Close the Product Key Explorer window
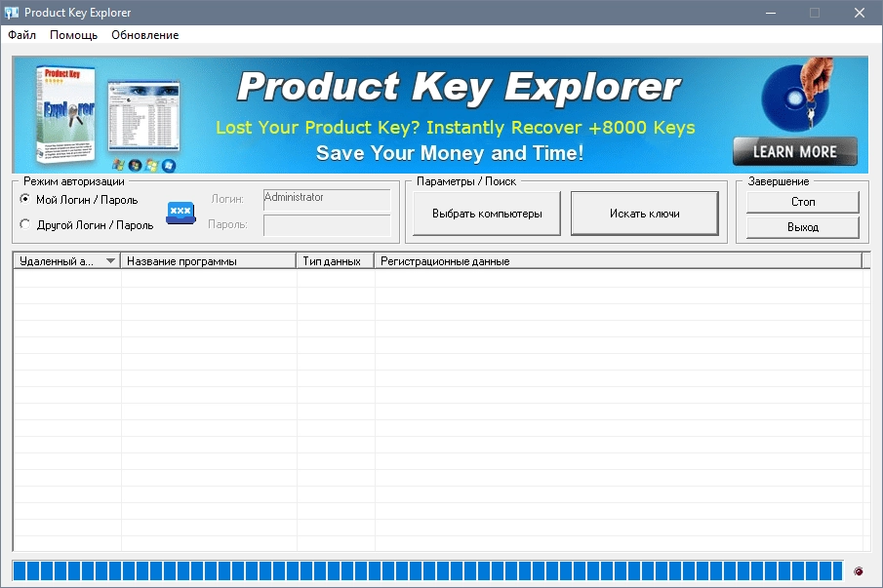883x588 pixels. point(860,13)
